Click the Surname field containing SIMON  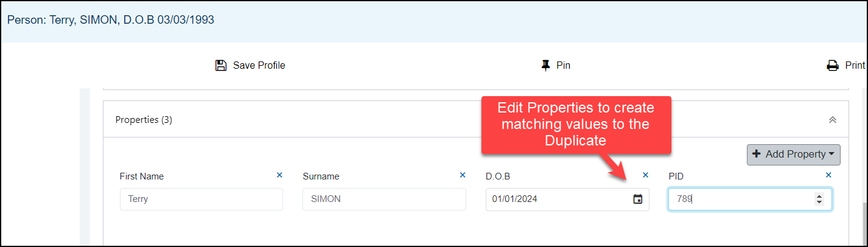tap(384, 199)
